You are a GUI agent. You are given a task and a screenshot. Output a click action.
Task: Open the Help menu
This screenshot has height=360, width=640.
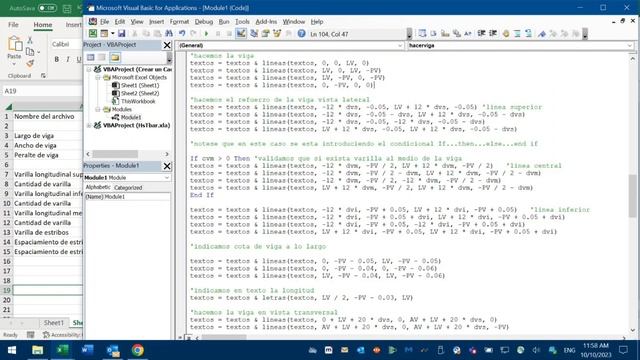317,22
